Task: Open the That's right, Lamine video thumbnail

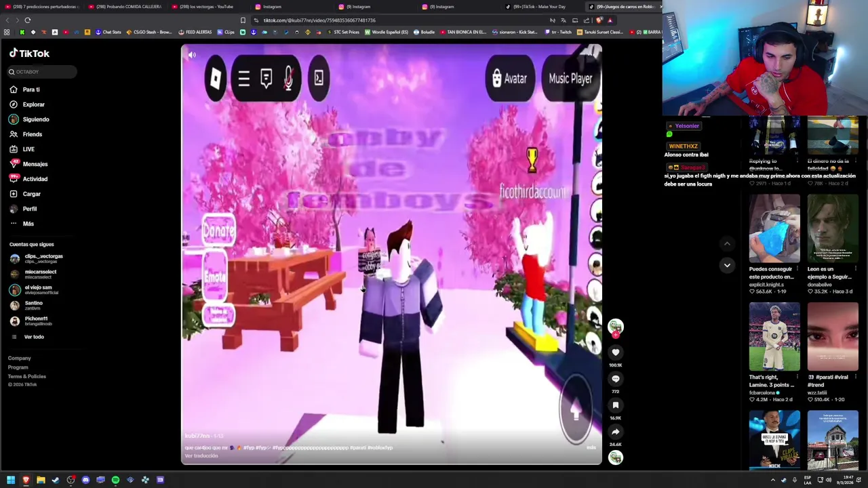Action: [x=774, y=337]
